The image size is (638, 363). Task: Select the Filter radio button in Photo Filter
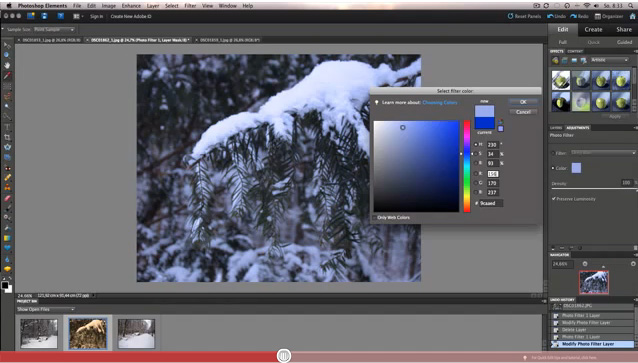tap(553, 153)
